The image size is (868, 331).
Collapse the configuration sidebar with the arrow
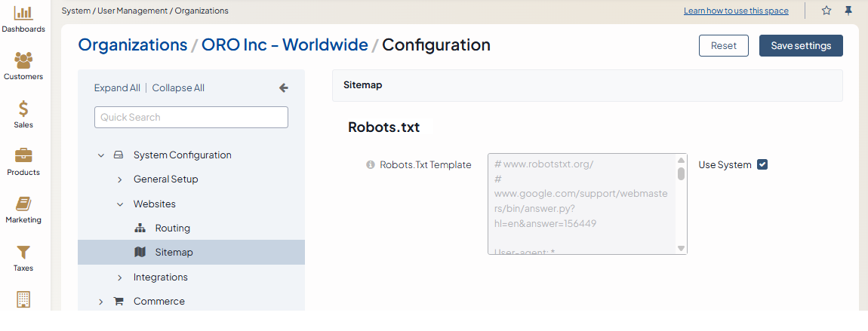point(284,88)
